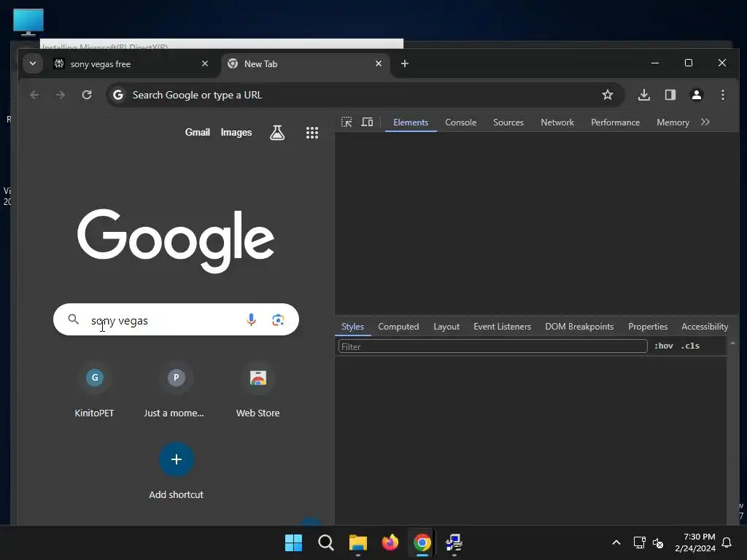The width and height of the screenshot is (747, 560).
Task: Open the Images link
Action: click(x=236, y=133)
